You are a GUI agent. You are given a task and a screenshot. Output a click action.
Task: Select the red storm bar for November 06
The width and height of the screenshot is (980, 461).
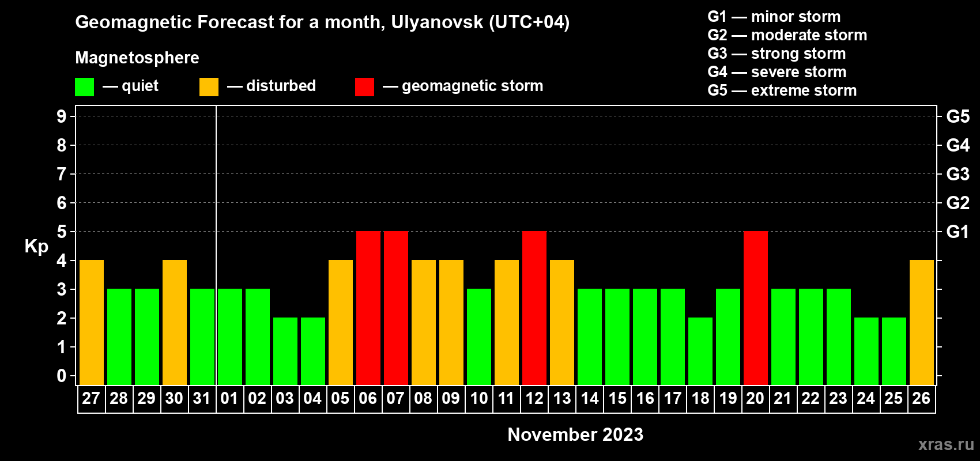pos(368,308)
